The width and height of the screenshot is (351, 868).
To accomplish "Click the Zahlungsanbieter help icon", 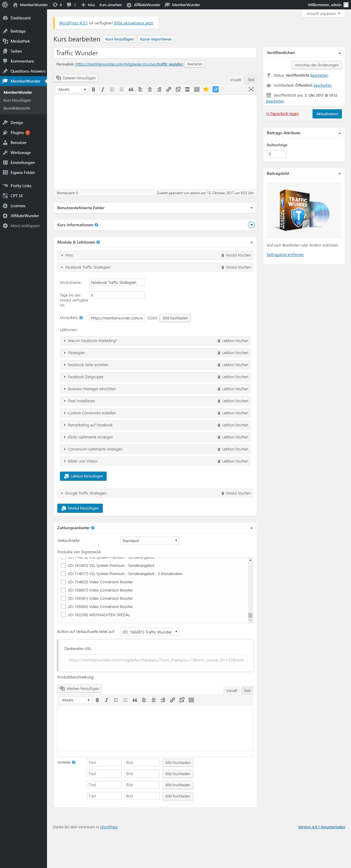I will (x=93, y=528).
